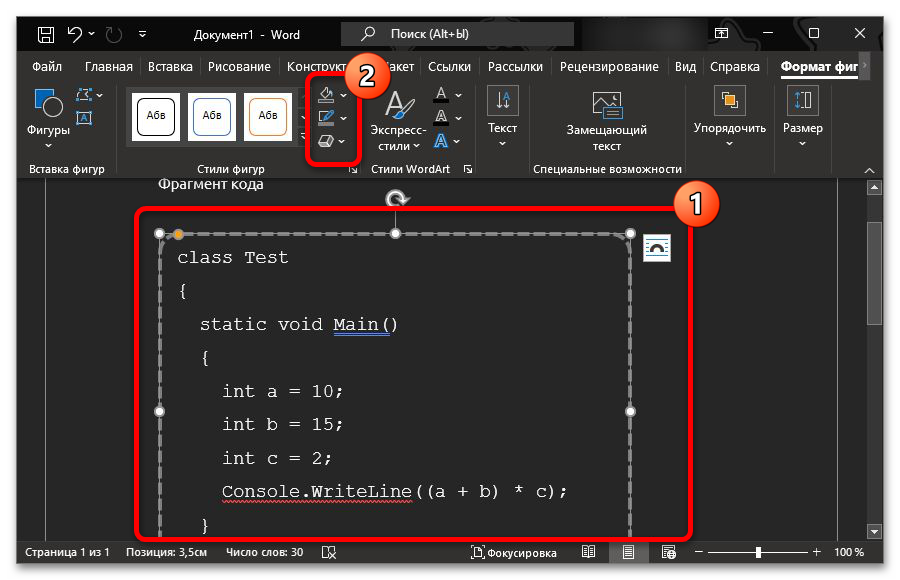Open the Shape Effects dropdown arrow
Screen dimensions: 900x580
point(342,141)
